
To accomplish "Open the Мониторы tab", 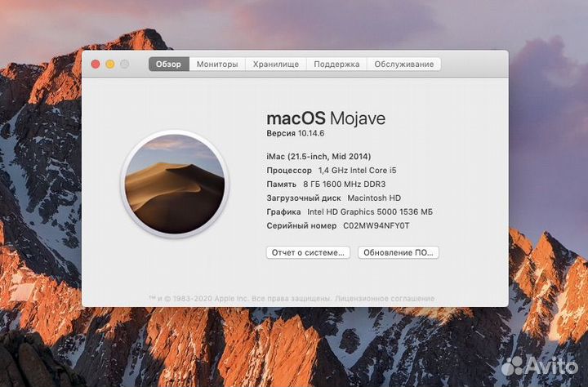I will click(217, 64).
